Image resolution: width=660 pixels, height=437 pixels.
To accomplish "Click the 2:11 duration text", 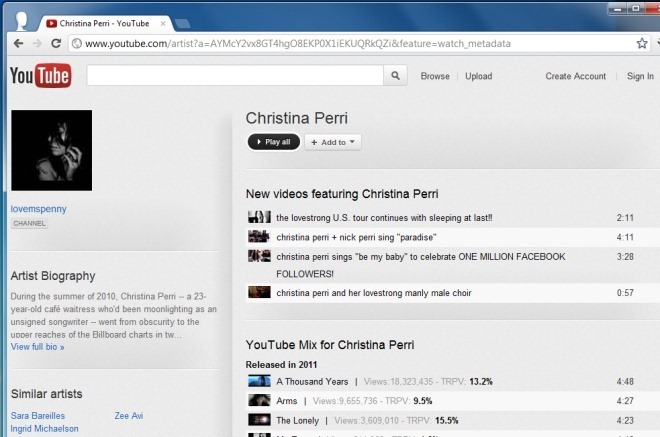I will pos(625,218).
